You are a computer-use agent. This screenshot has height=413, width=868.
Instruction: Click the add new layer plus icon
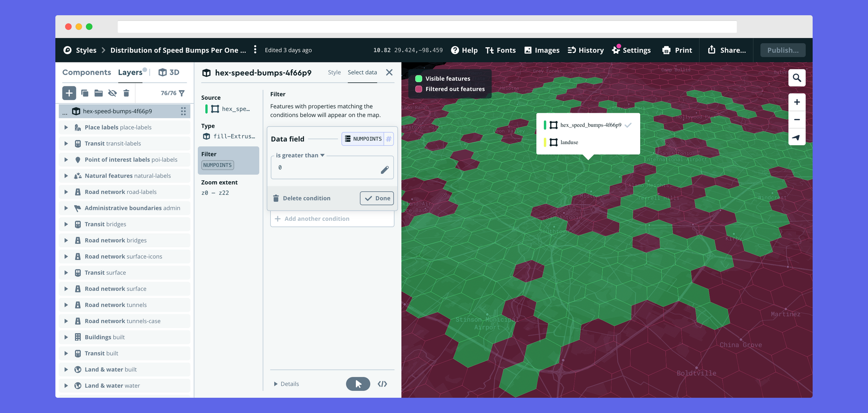[x=69, y=93]
